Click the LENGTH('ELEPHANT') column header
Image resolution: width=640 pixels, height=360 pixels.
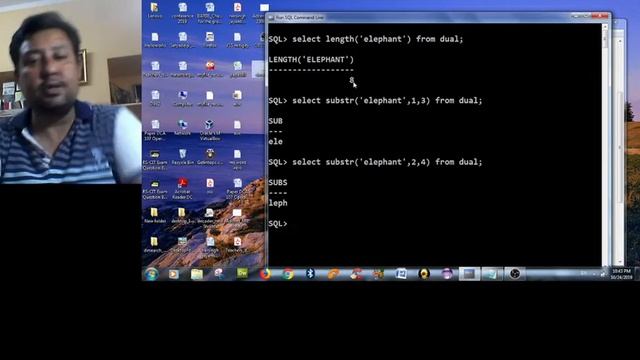click(311, 60)
